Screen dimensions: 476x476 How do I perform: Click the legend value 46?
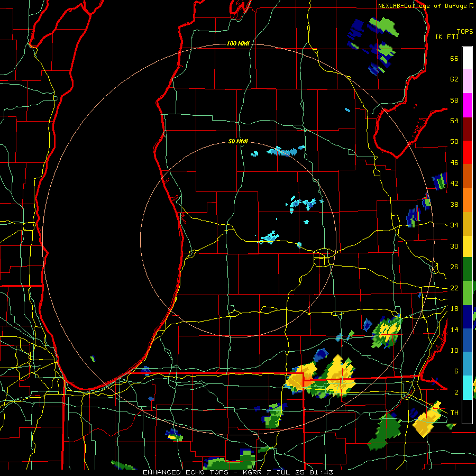(454, 163)
